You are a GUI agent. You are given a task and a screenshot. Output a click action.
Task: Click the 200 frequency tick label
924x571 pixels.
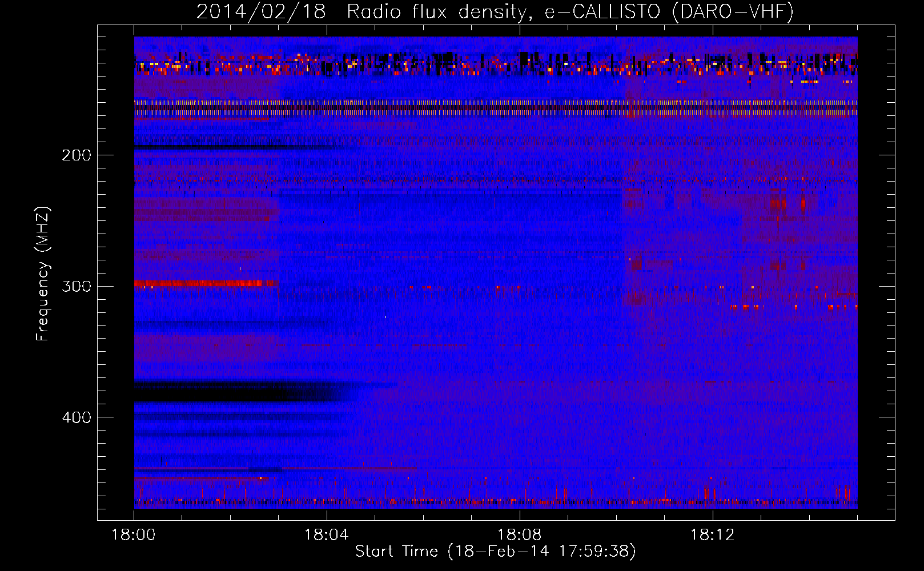(x=77, y=155)
